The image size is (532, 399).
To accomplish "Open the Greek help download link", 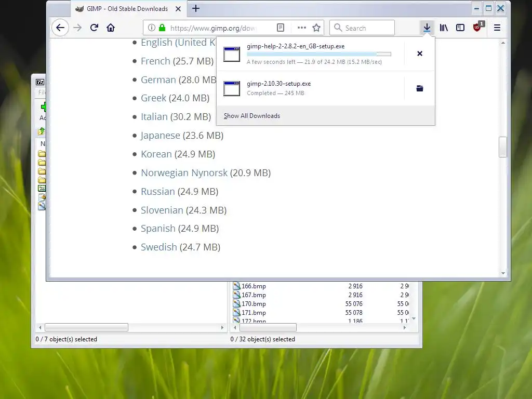I will point(153,98).
